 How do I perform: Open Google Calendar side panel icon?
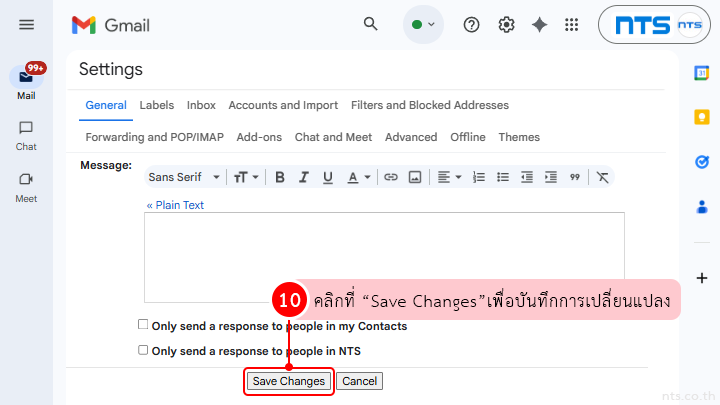pos(701,73)
